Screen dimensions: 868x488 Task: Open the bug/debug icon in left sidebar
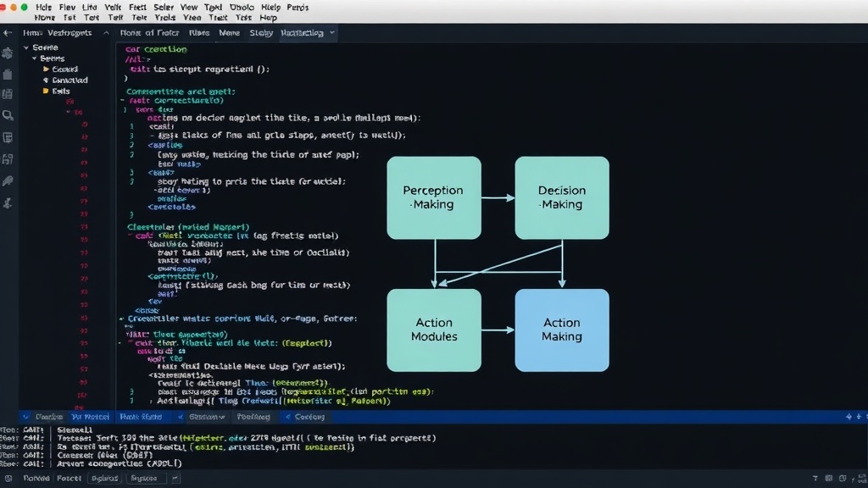coord(8,53)
